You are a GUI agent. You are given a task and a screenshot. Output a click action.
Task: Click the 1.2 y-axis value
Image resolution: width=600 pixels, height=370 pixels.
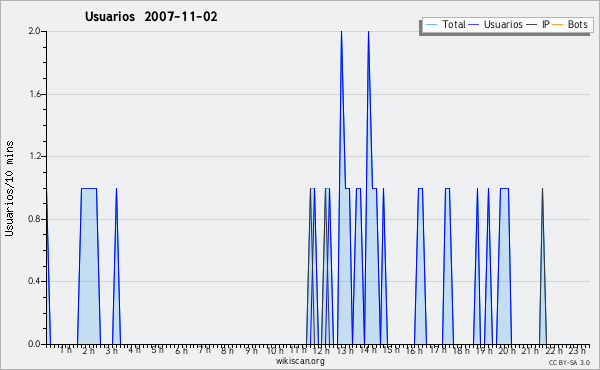pos(34,156)
